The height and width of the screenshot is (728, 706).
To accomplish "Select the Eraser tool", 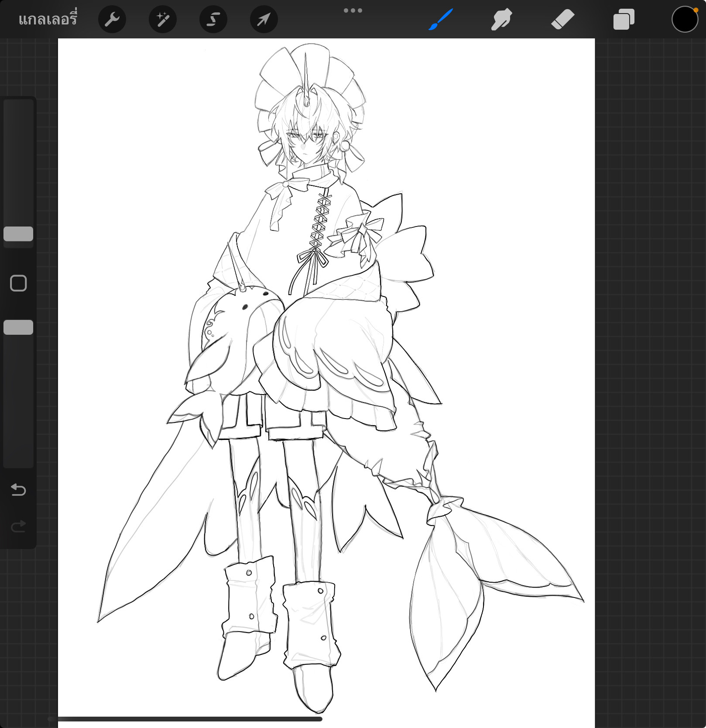I will pos(563,19).
